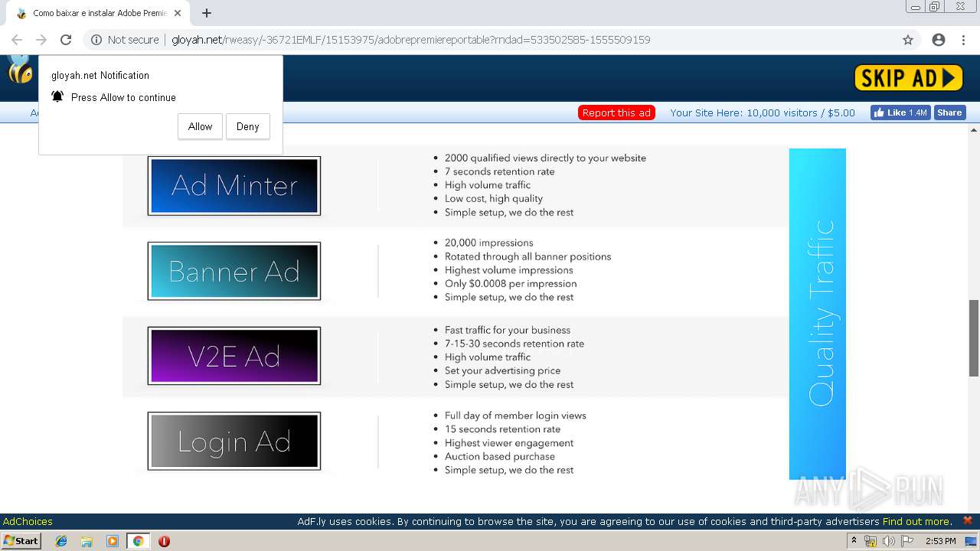Open the AdChoices link
Image resolution: width=980 pixels, height=551 pixels.
point(28,521)
